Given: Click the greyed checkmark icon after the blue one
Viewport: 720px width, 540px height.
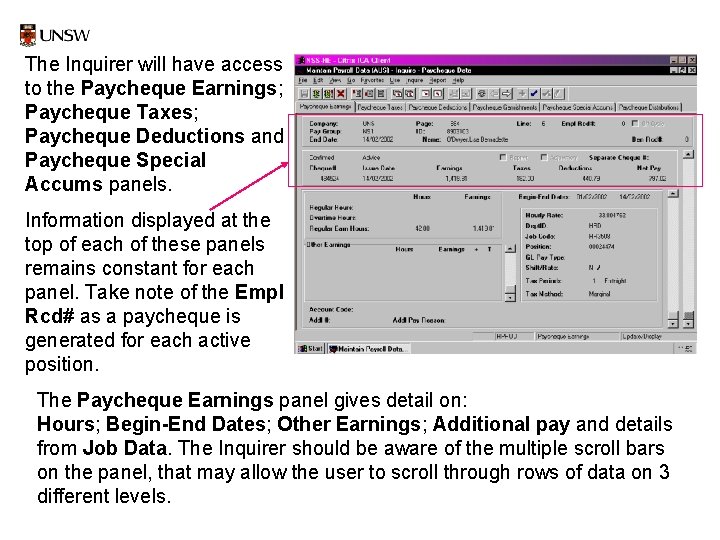Looking at the screenshot, I should pos(546,94).
